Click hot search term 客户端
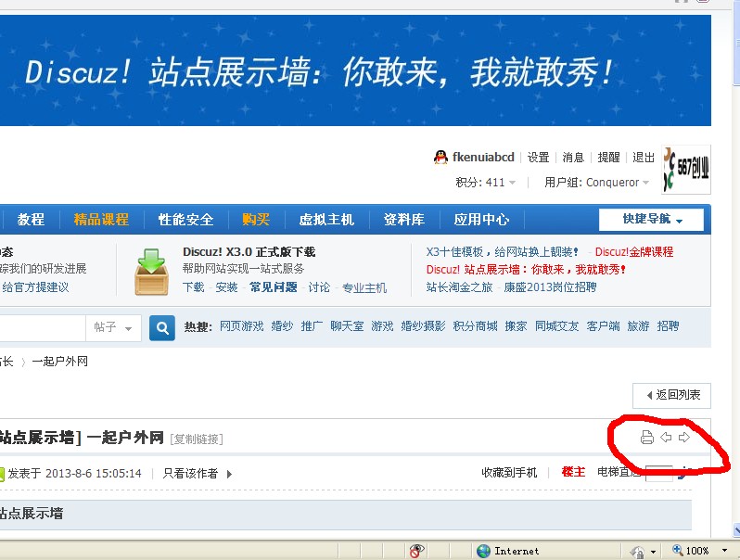 [603, 326]
